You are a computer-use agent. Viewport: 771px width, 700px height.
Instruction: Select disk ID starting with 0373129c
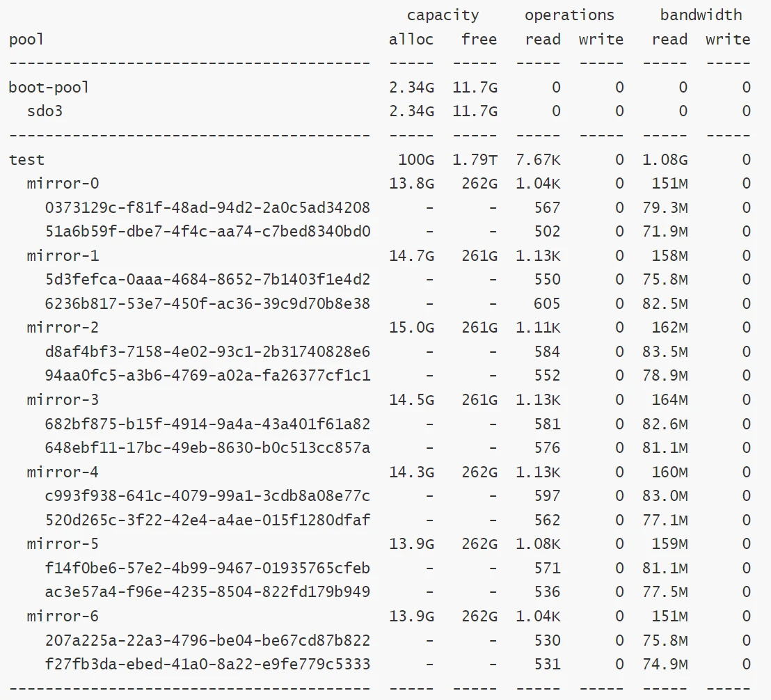click(x=207, y=208)
